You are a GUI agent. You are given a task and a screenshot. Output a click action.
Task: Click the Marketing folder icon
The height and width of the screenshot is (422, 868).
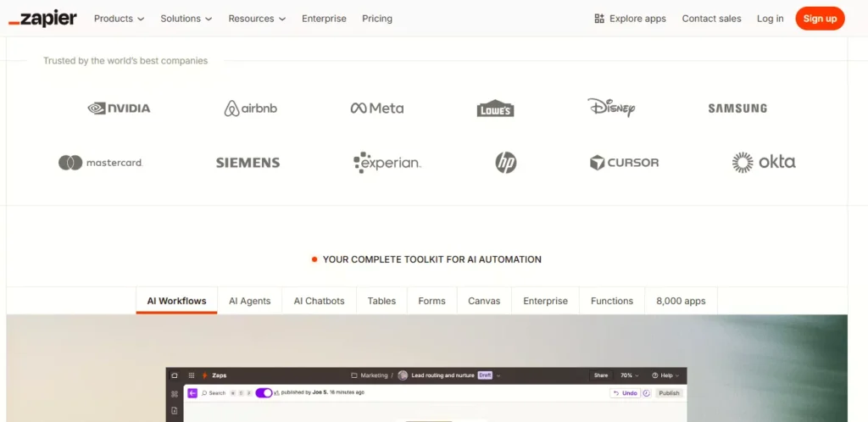click(x=354, y=375)
